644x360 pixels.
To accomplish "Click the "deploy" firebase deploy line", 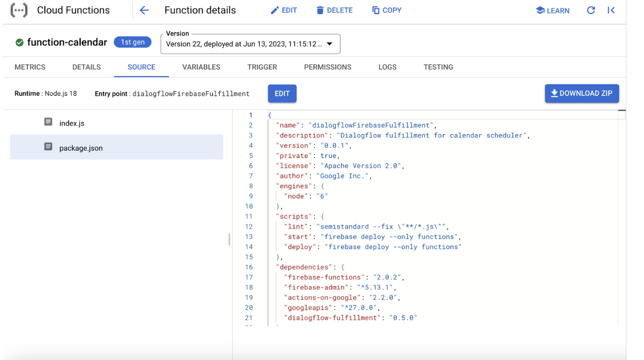I will pos(373,247).
